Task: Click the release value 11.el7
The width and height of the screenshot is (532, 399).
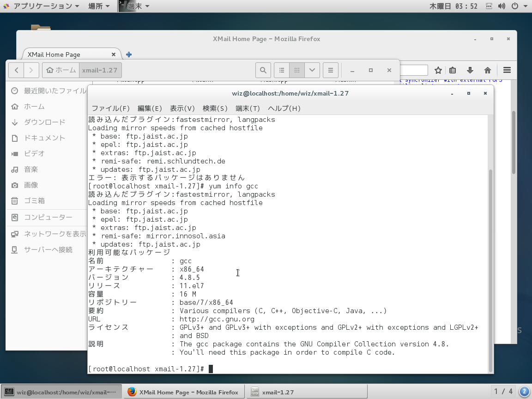Action: tap(192, 286)
